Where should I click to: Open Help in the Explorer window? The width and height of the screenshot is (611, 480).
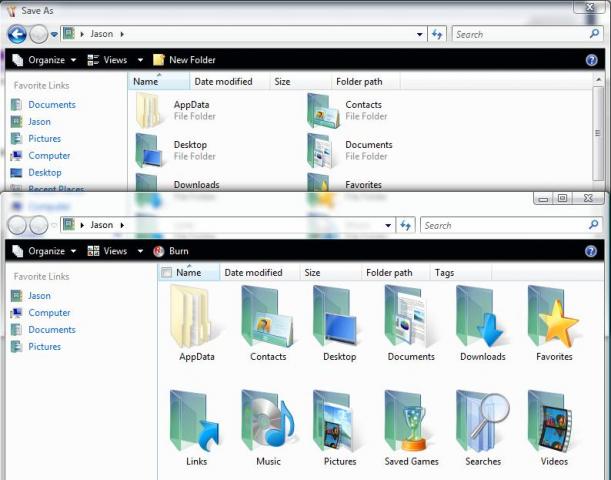[591, 251]
